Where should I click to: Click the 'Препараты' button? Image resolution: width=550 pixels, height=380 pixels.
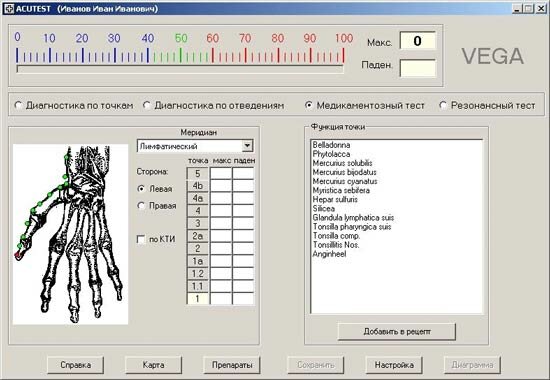pyautogui.click(x=232, y=365)
